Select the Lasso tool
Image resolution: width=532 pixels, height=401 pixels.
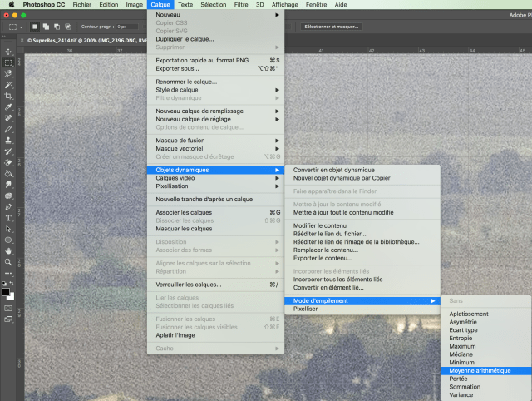[x=8, y=73]
